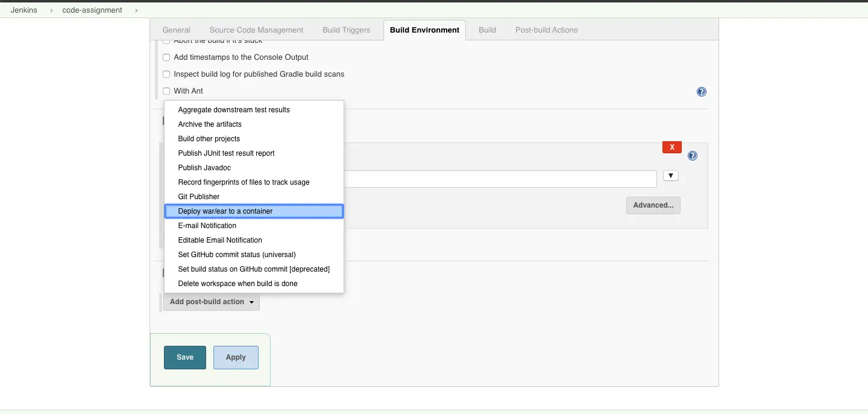Click the Save button

tap(184, 357)
